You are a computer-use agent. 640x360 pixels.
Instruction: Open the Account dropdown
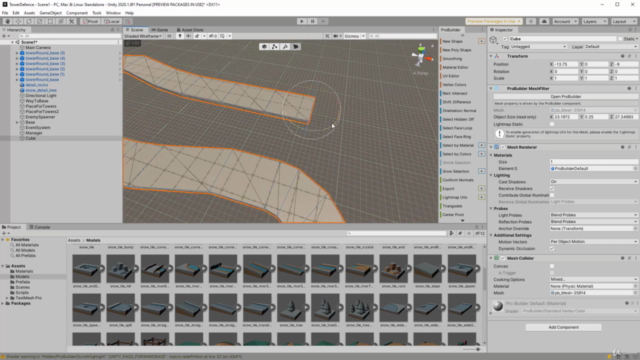pos(565,21)
